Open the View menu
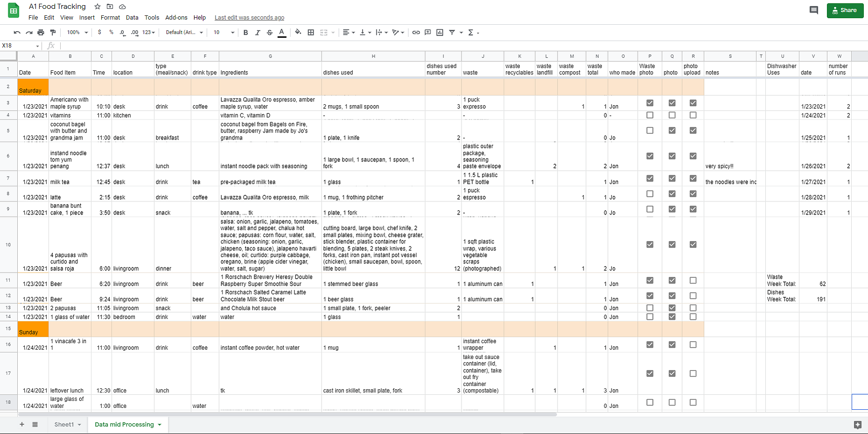 pyautogui.click(x=67, y=18)
